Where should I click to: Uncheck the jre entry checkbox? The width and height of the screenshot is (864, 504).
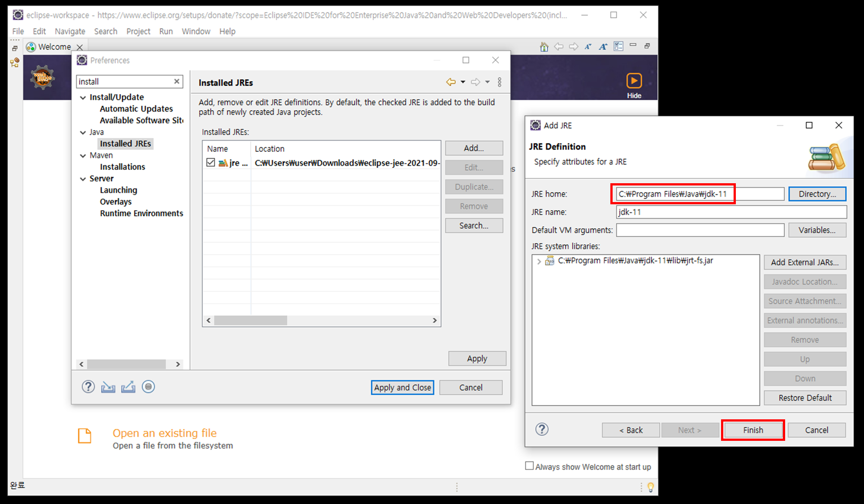pyautogui.click(x=211, y=163)
